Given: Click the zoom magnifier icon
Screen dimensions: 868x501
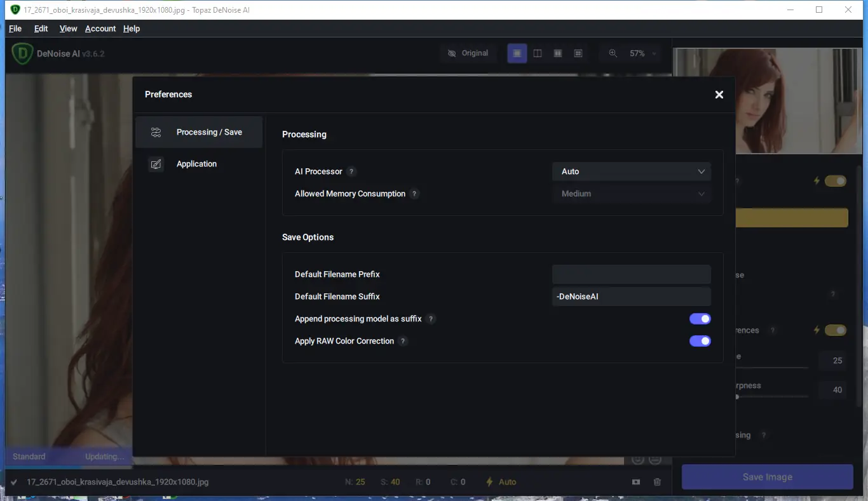Looking at the screenshot, I should 613,53.
